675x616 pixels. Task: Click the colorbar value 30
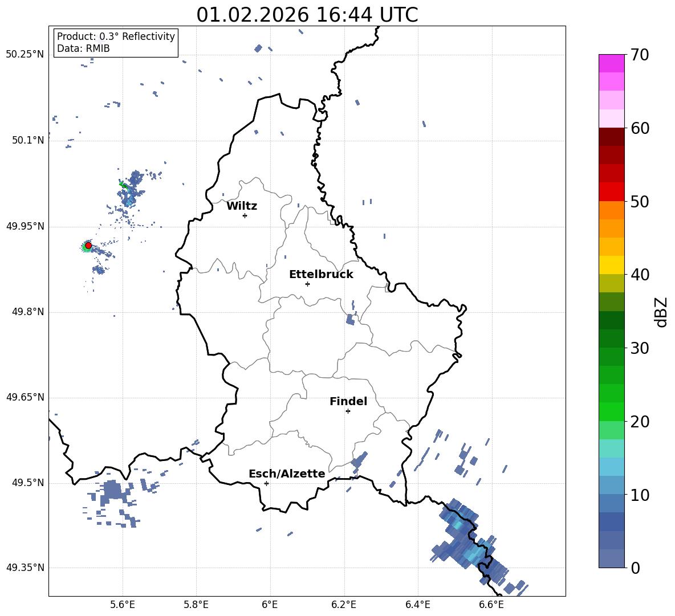(640, 348)
